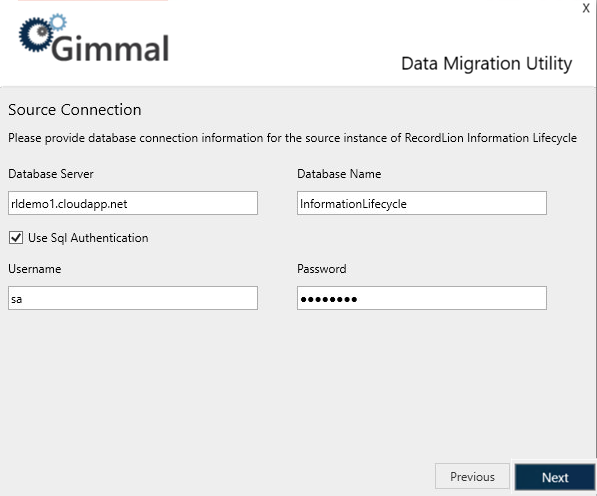597x496 pixels.
Task: Close the Data Migration Utility window
Action: click(586, 8)
